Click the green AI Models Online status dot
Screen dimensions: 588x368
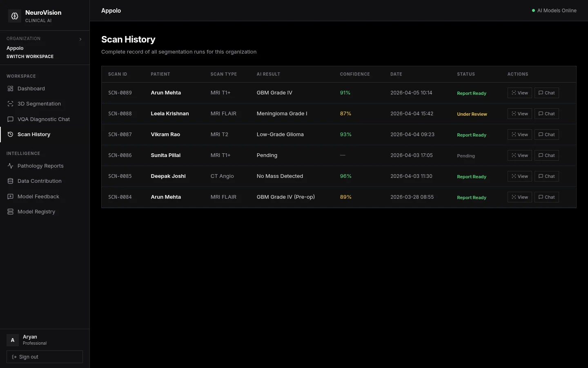click(533, 11)
